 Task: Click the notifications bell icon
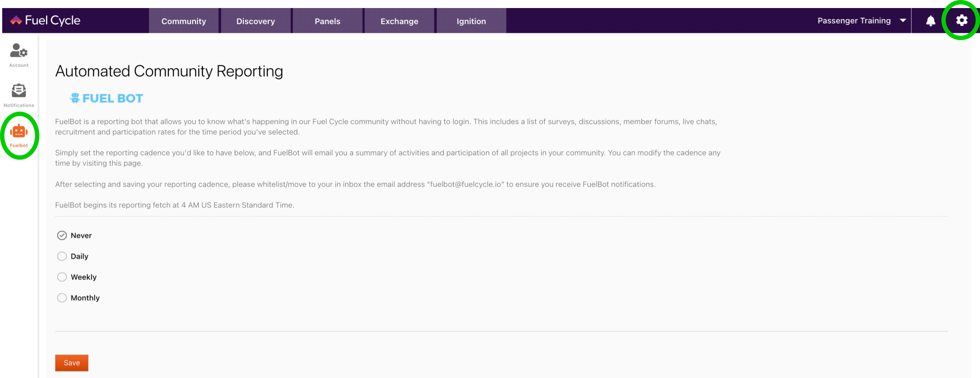pyautogui.click(x=931, y=20)
